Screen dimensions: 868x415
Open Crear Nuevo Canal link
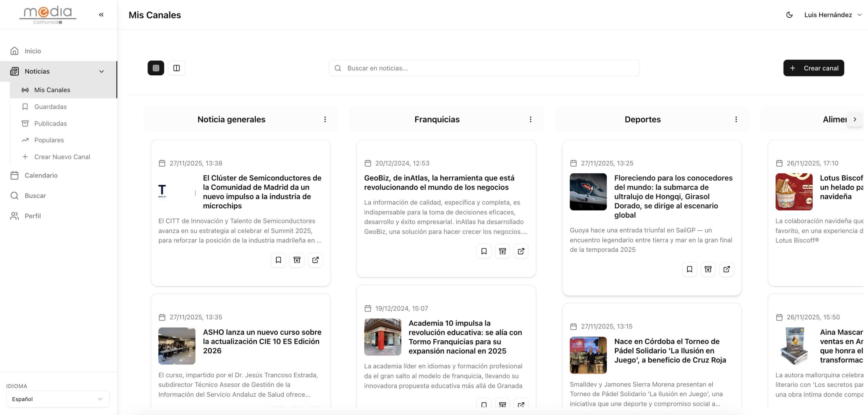(x=62, y=156)
